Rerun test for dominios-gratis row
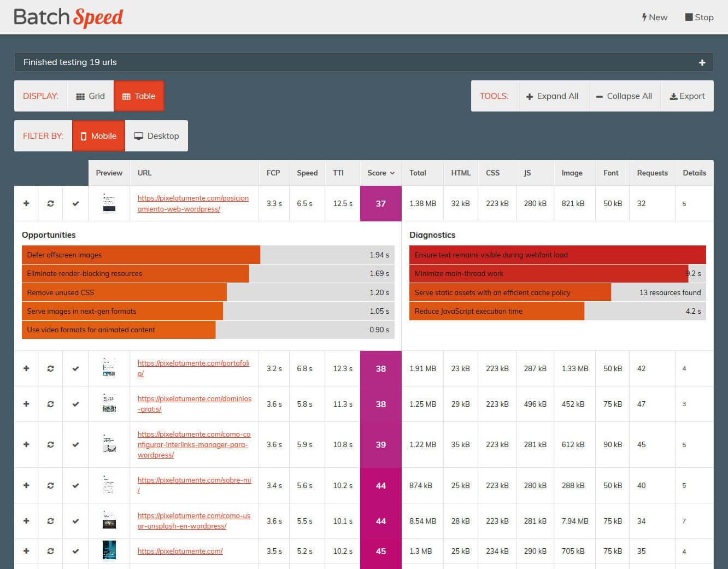 [x=50, y=404]
